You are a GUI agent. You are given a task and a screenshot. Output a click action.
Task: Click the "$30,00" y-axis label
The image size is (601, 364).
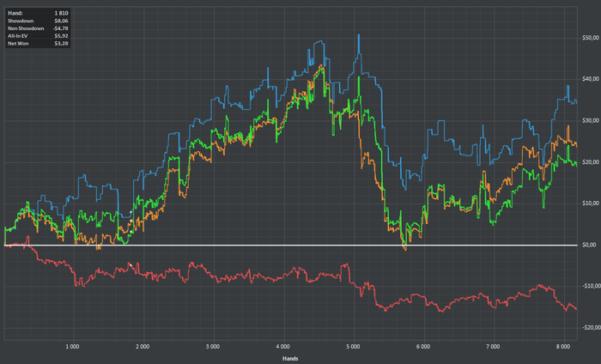pos(591,120)
